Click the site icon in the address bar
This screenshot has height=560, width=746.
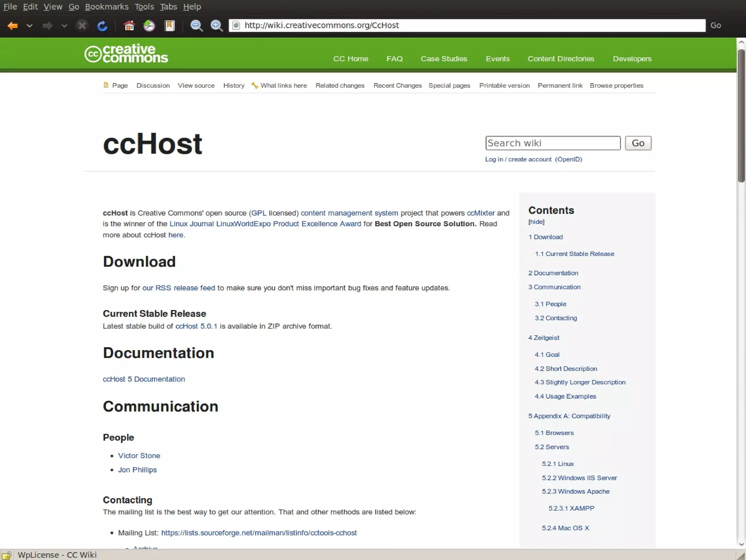236,26
